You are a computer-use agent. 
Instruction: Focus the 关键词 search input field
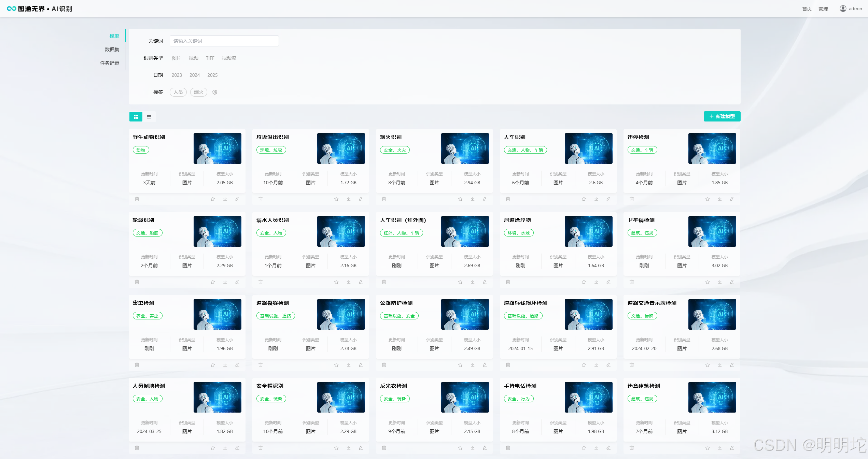(224, 41)
